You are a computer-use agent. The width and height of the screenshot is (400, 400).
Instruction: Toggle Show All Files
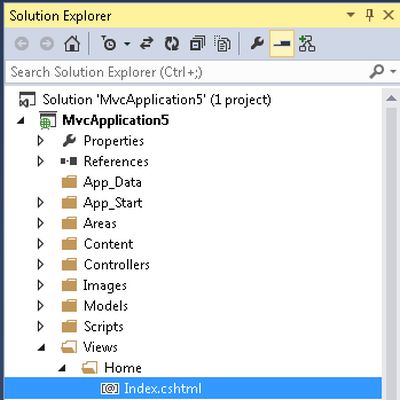pos(222,44)
